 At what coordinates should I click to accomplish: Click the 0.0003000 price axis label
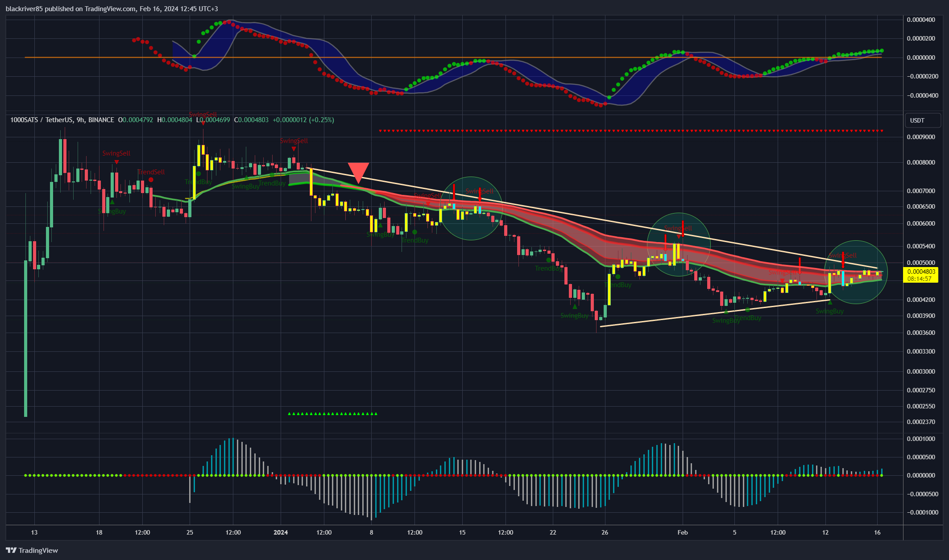tap(921, 371)
